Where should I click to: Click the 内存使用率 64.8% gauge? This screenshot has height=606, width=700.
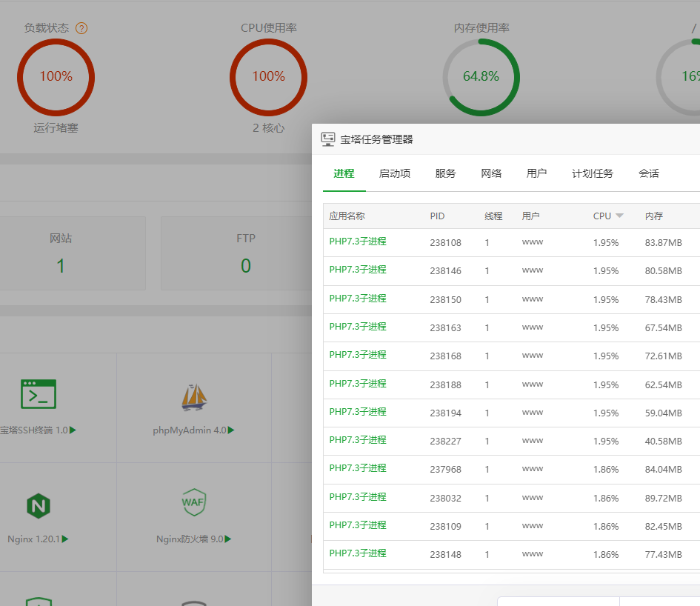coord(481,76)
